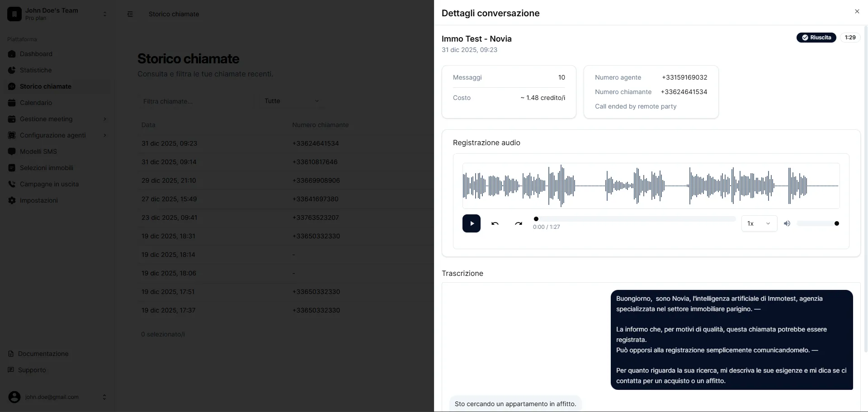Click the Dashboard sidebar icon

[x=12, y=54]
